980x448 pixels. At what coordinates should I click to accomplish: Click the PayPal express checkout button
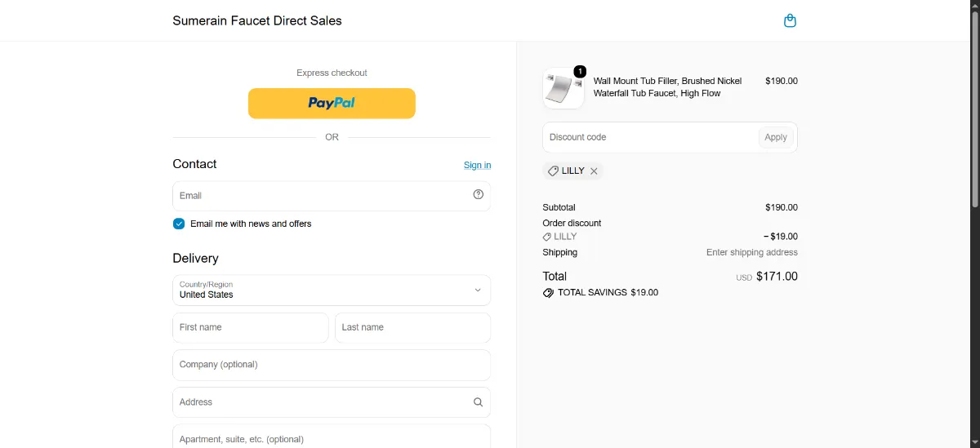(332, 103)
